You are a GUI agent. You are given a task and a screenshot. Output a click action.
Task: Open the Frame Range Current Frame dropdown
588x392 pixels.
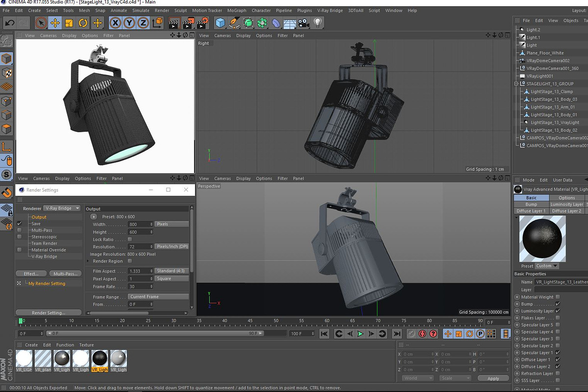coord(158,296)
